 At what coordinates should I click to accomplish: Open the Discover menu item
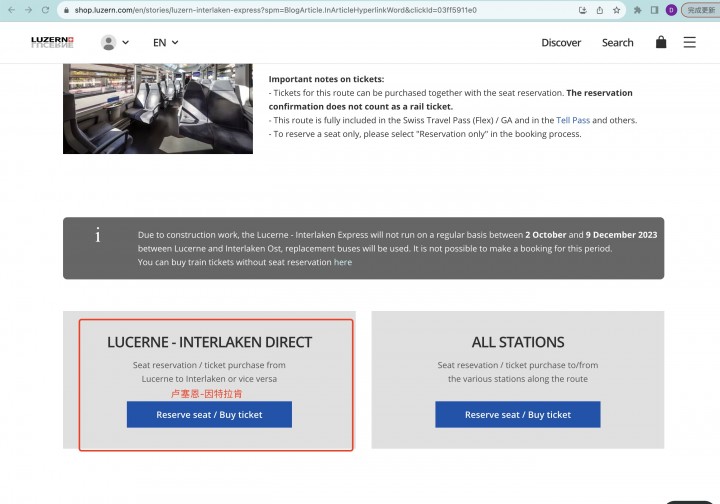(561, 43)
